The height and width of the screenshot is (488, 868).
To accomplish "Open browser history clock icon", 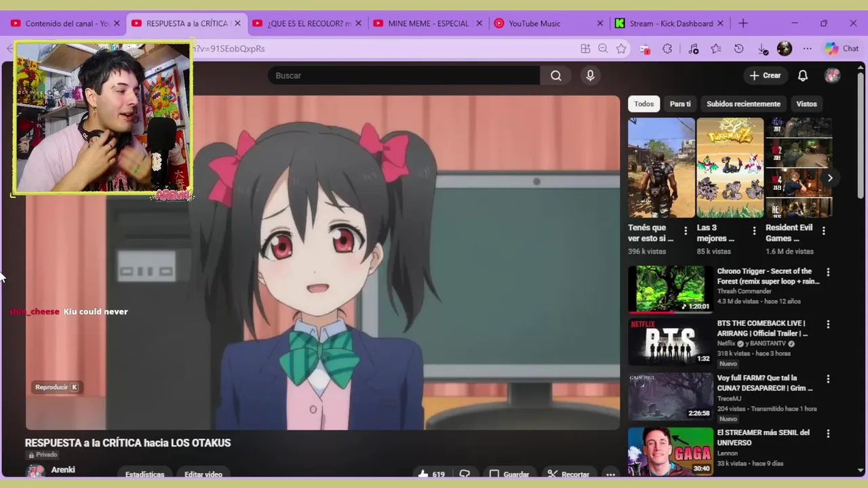I will (x=739, y=49).
